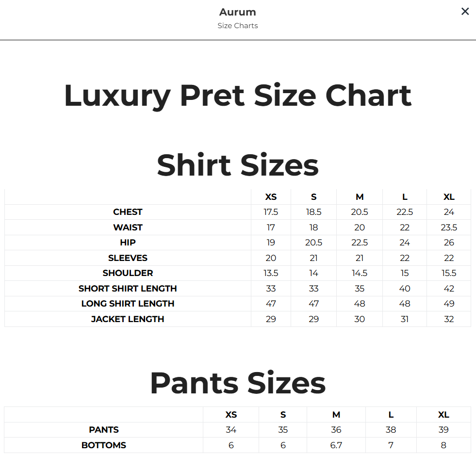Click the Aurum title at top
This screenshot has height=471, width=476.
238,12
